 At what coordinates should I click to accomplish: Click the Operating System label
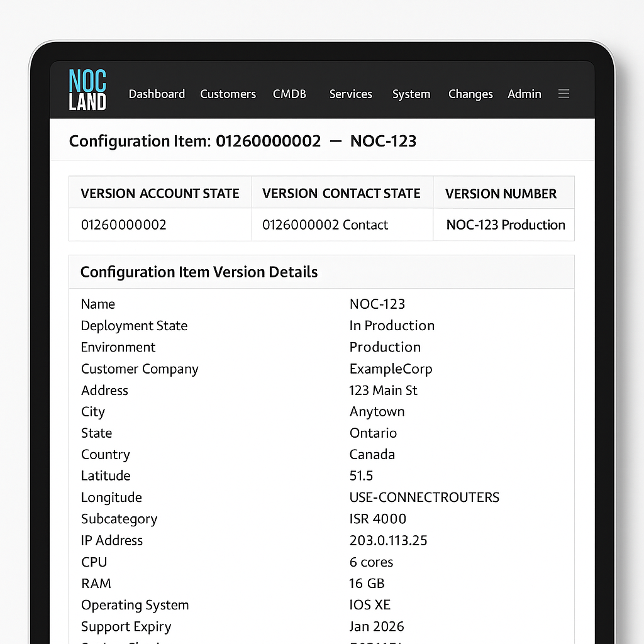tap(135, 605)
